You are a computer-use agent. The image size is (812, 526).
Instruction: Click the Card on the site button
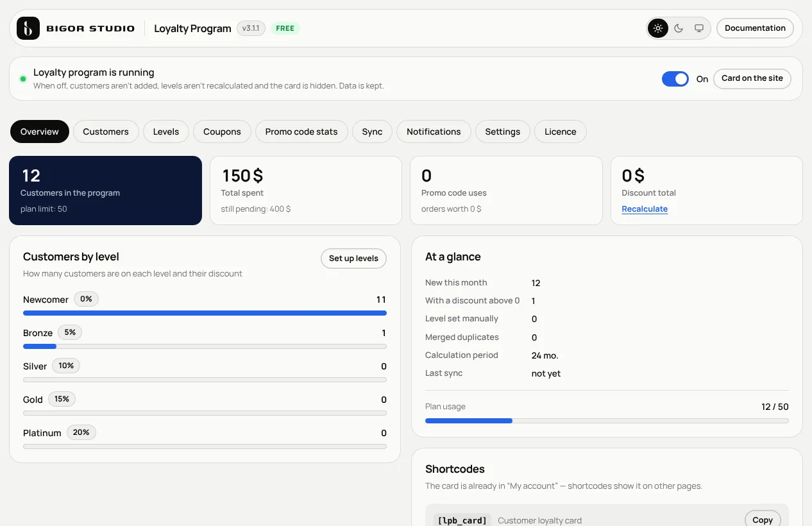point(752,78)
